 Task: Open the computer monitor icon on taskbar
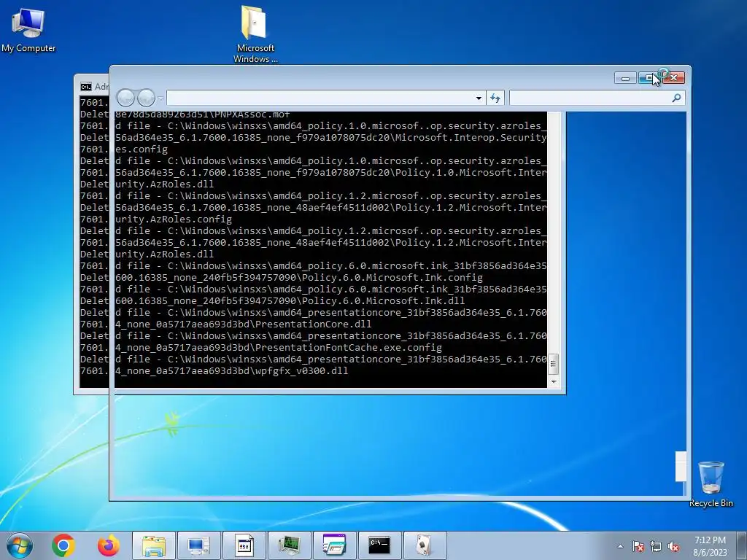pos(198,545)
